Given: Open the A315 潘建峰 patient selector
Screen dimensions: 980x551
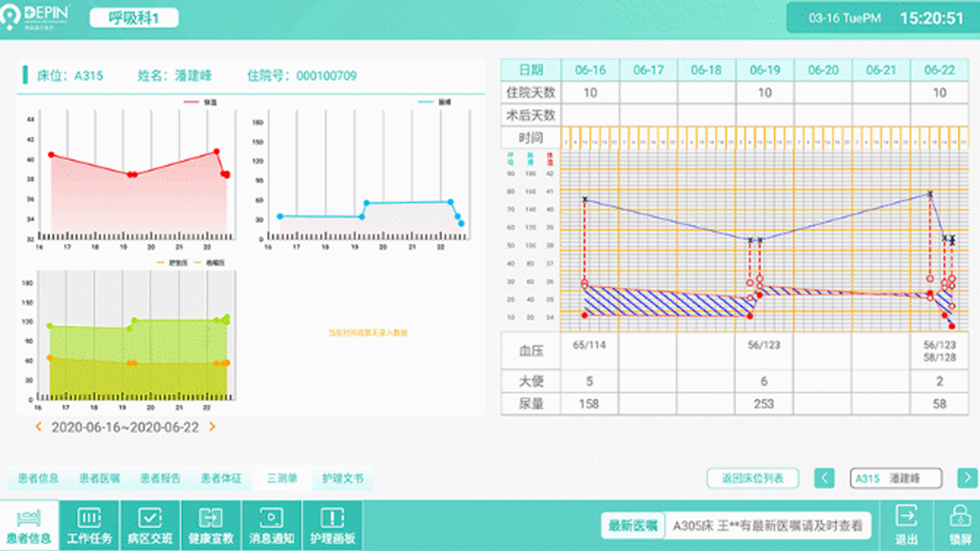Looking at the screenshot, I should 896,478.
